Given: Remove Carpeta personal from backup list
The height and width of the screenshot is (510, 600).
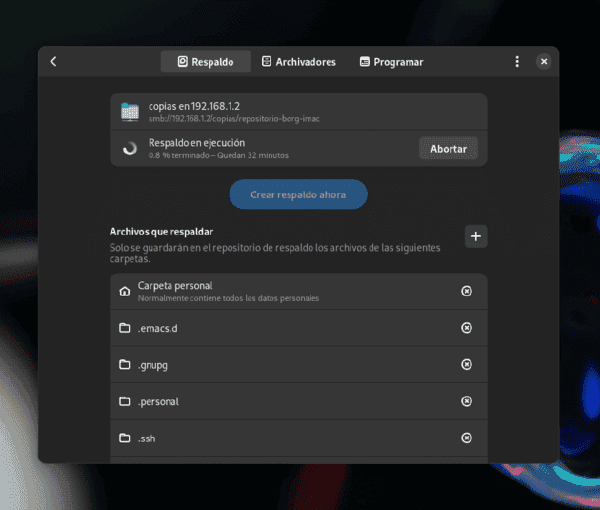Looking at the screenshot, I should 466,291.
